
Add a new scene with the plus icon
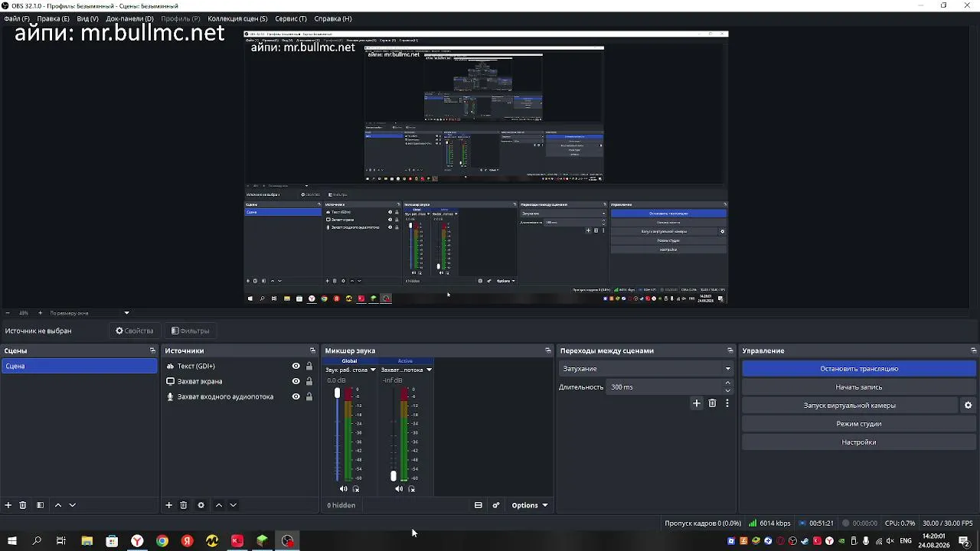[x=8, y=505]
